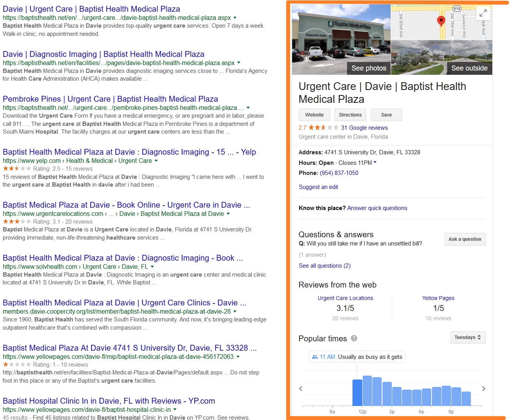
Task: Open the Yelp Diagnostic Imaging result
Action: (x=129, y=152)
